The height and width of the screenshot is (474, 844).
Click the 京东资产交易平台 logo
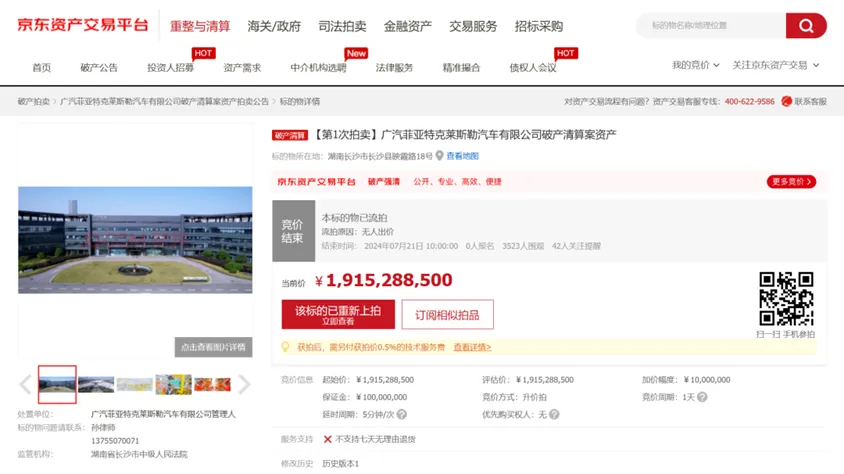[x=82, y=25]
